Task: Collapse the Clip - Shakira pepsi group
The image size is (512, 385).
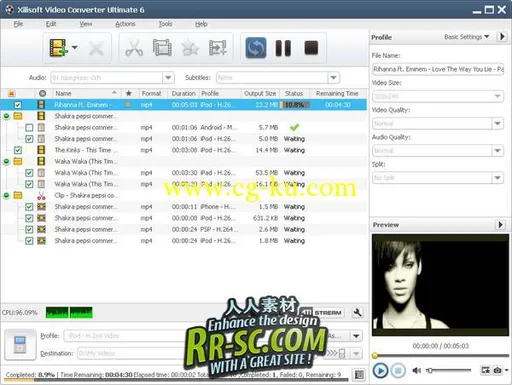Action: pos(6,196)
